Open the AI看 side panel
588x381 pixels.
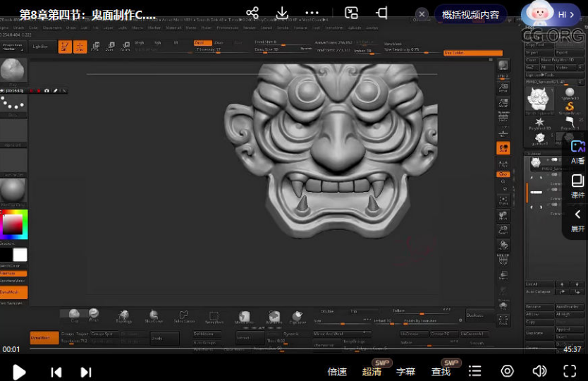578,152
